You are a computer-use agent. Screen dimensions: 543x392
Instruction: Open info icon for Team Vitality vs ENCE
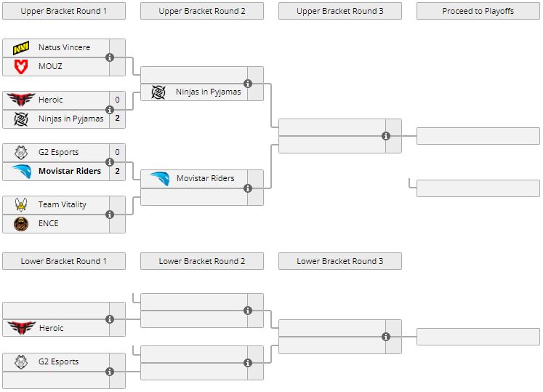coord(110,215)
